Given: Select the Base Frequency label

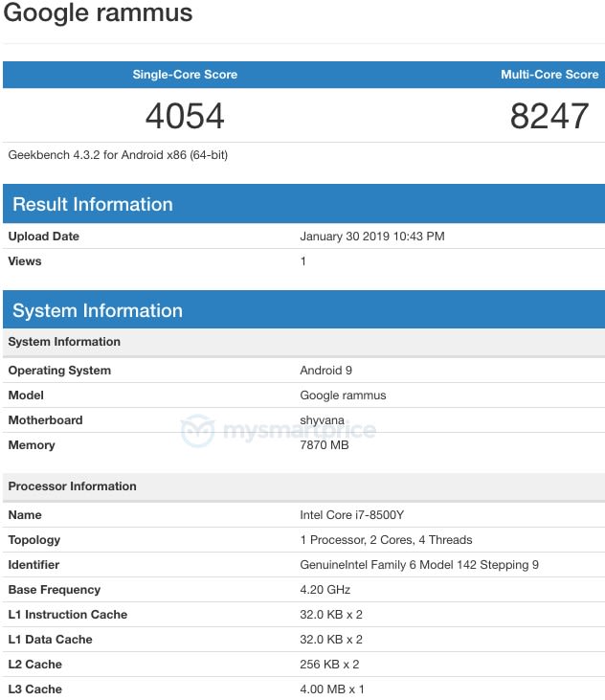Looking at the screenshot, I should tap(54, 590).
